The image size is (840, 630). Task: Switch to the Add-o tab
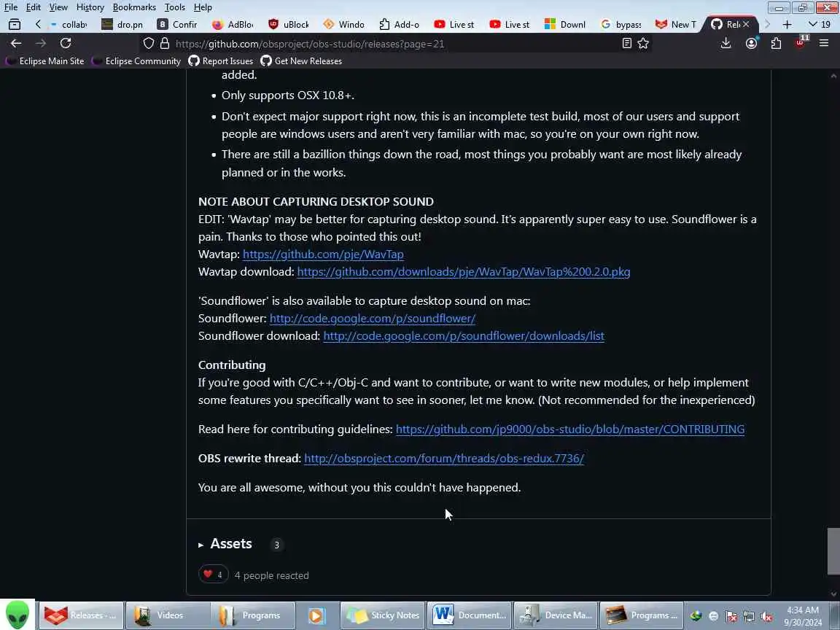(400, 25)
